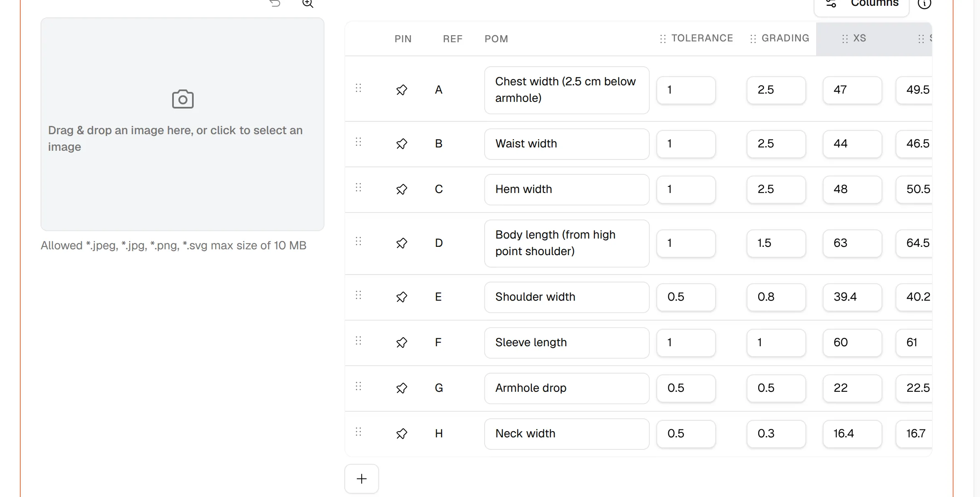Click the drag handle of row D
This screenshot has height=497, width=980.
358,241
